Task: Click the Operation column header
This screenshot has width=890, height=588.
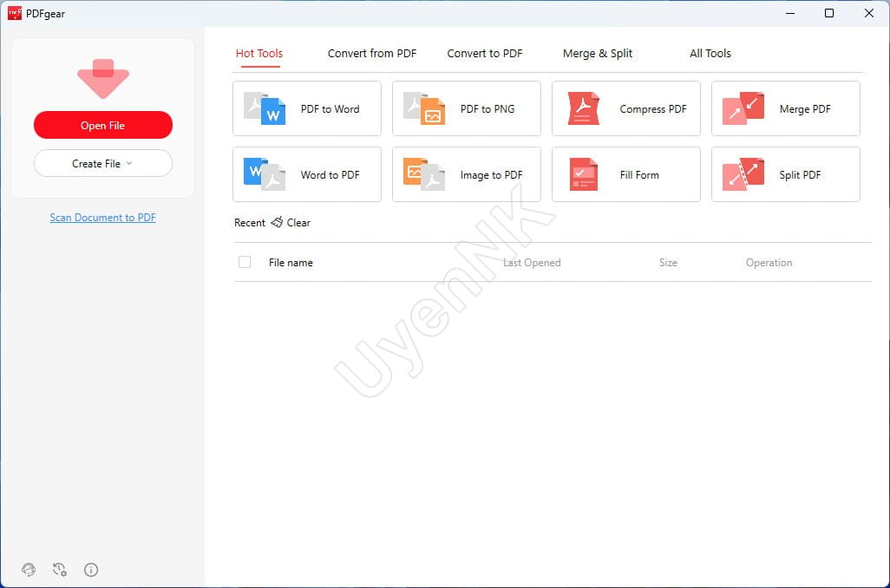Action: [x=769, y=262]
